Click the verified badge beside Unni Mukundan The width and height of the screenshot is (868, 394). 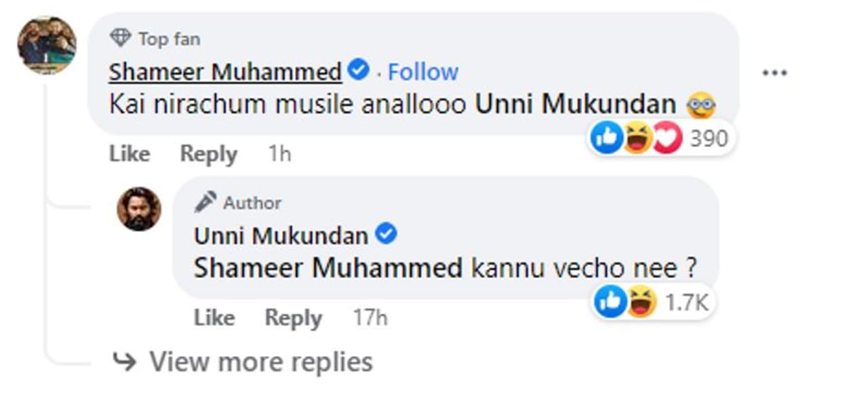(x=387, y=235)
